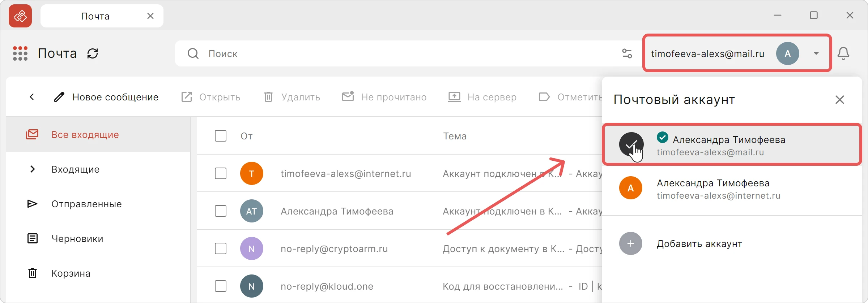868x303 pixels.
Task: Toggle the select-all checkbox in header
Action: click(221, 136)
